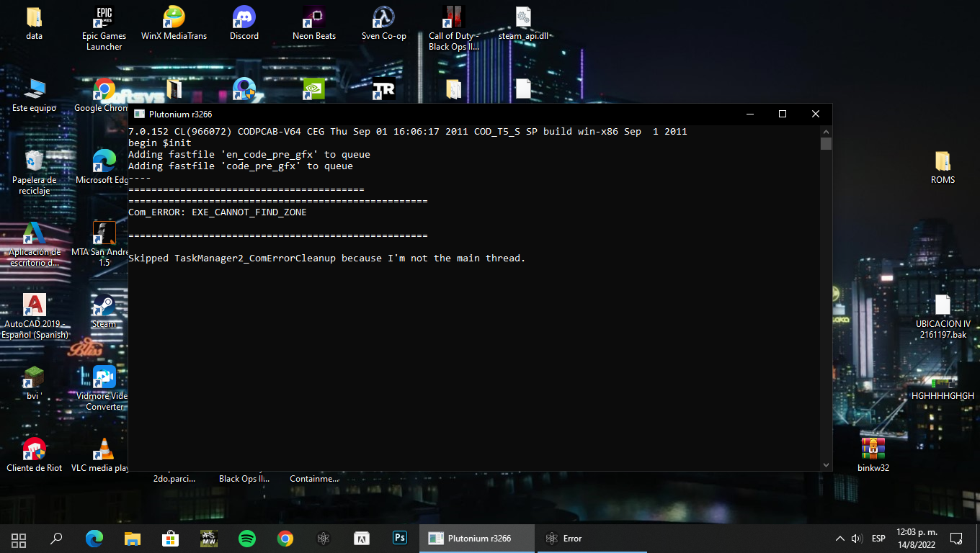The height and width of the screenshot is (553, 980).
Task: Launch Neon Beats from the desktop
Action: 314,23
